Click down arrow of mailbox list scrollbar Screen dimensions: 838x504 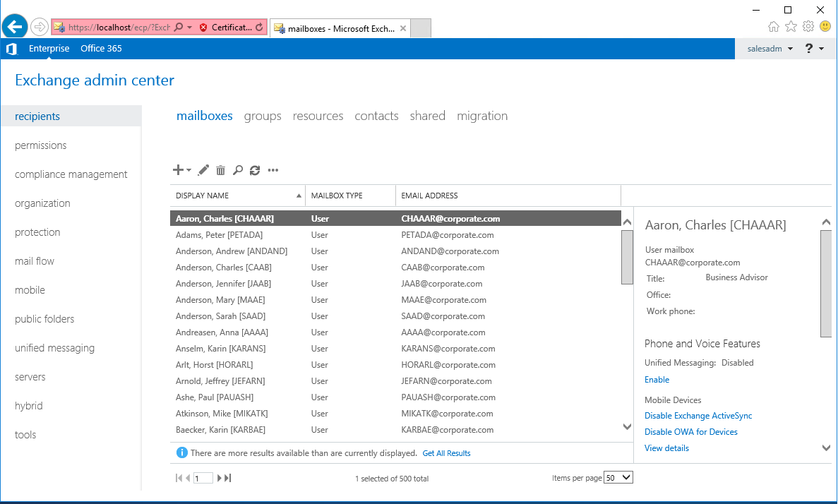click(628, 426)
